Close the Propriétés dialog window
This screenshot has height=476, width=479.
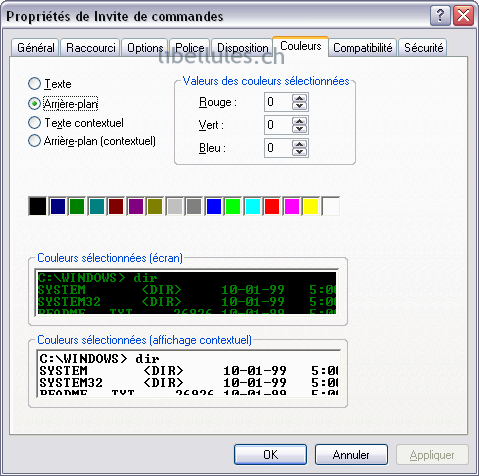pyautogui.click(x=463, y=16)
